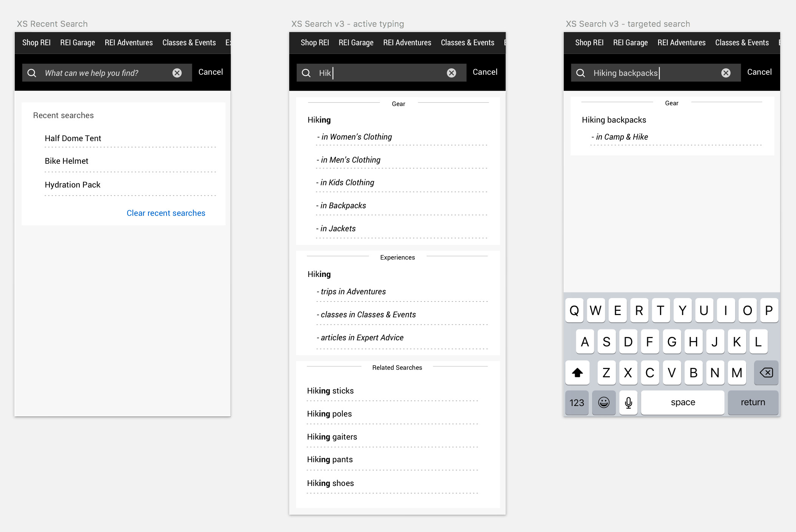Image resolution: width=796 pixels, height=532 pixels.
Task: Tap the microphone dictation key
Action: point(628,403)
